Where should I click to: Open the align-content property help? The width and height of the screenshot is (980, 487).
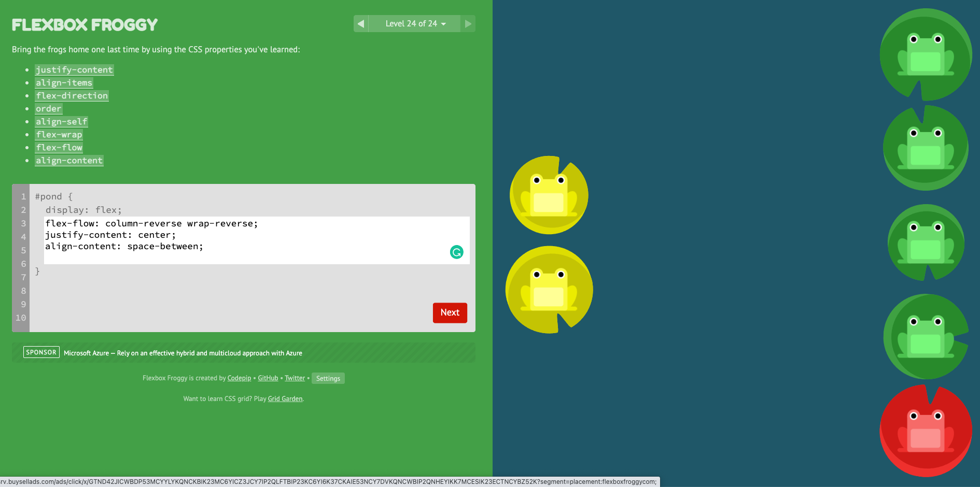(69, 161)
